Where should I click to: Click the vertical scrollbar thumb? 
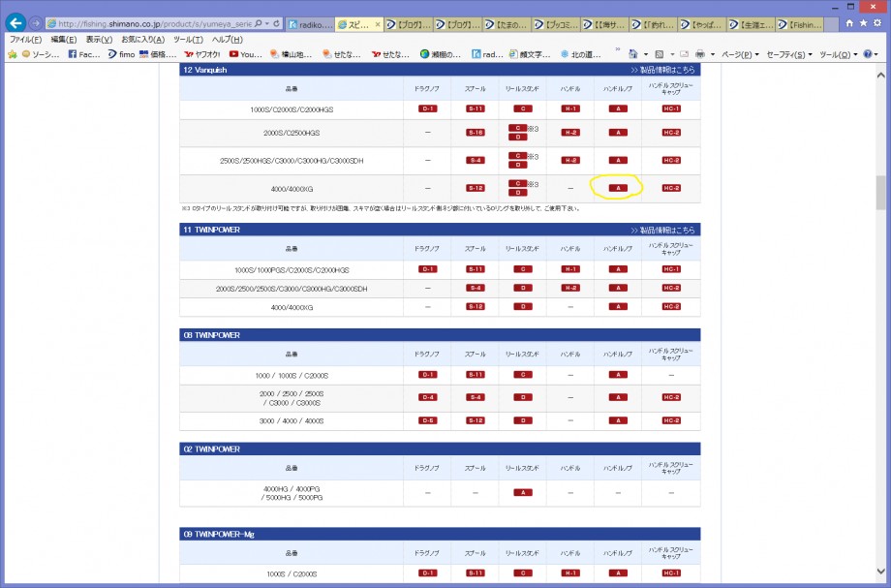coord(880,193)
